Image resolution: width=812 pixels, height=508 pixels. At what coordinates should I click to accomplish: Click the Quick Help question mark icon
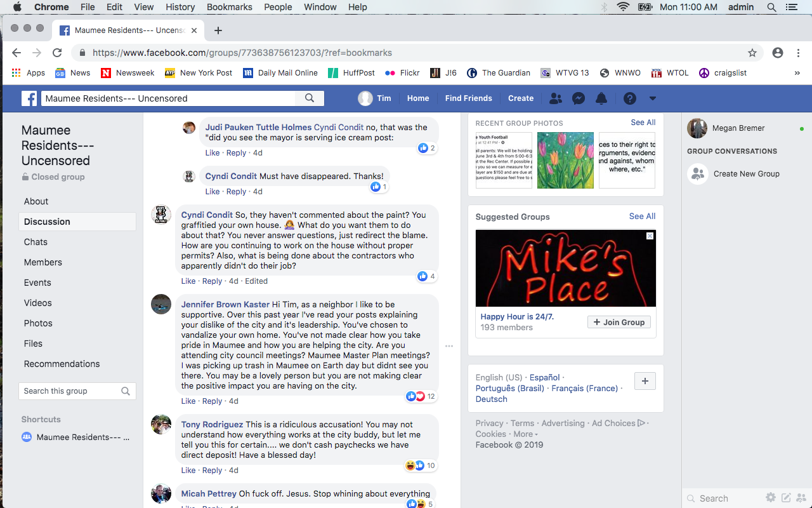[x=629, y=98]
